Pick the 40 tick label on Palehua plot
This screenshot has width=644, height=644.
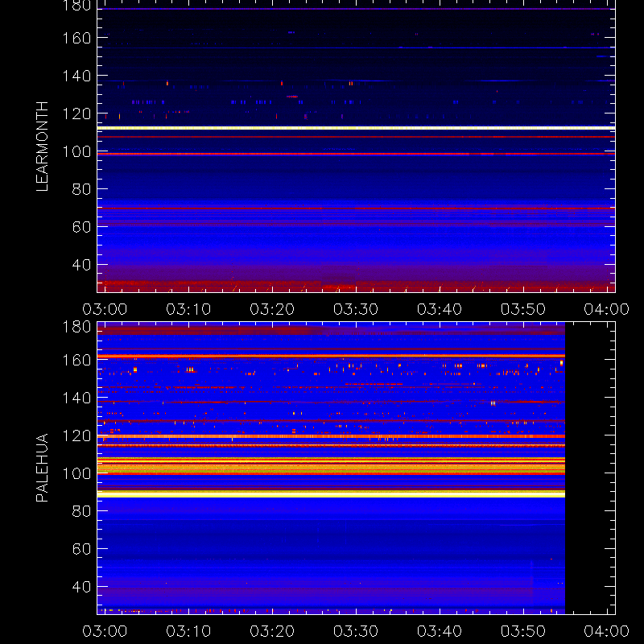[81, 587]
